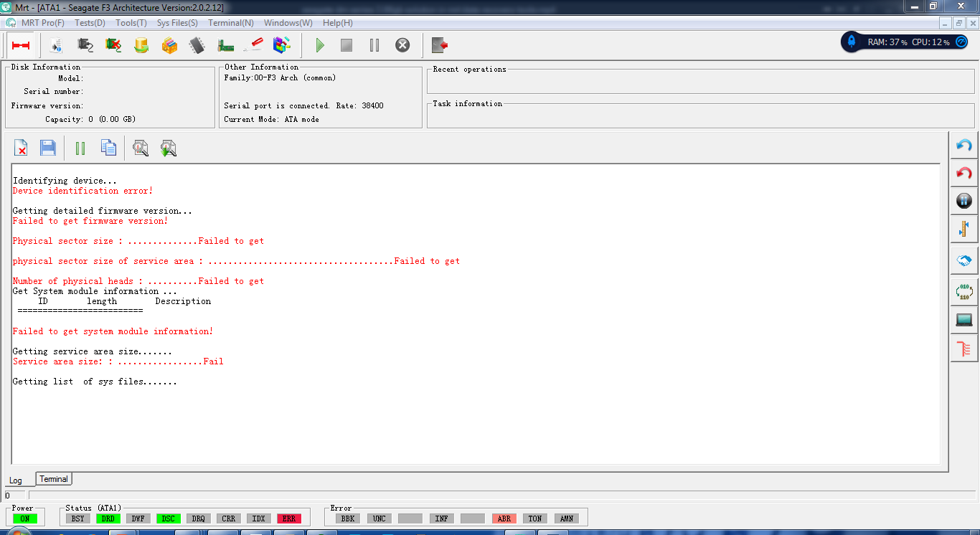This screenshot has width=980, height=535.
Task: Click the magnifier search icon above the log
Action: [x=141, y=148]
